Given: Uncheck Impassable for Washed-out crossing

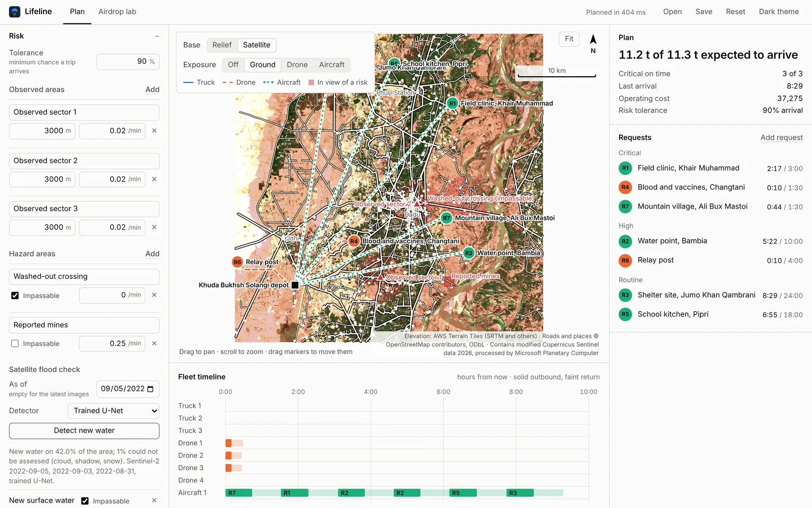Looking at the screenshot, I should coord(15,296).
